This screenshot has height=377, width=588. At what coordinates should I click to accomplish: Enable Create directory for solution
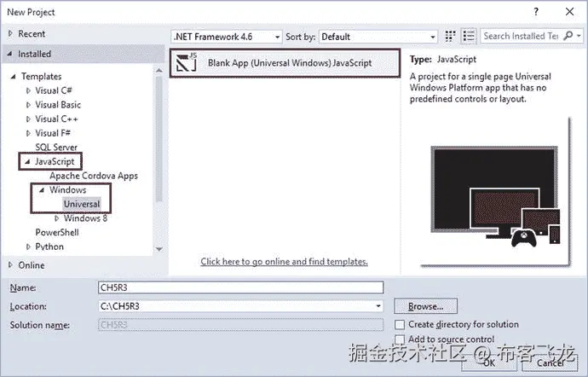click(400, 324)
